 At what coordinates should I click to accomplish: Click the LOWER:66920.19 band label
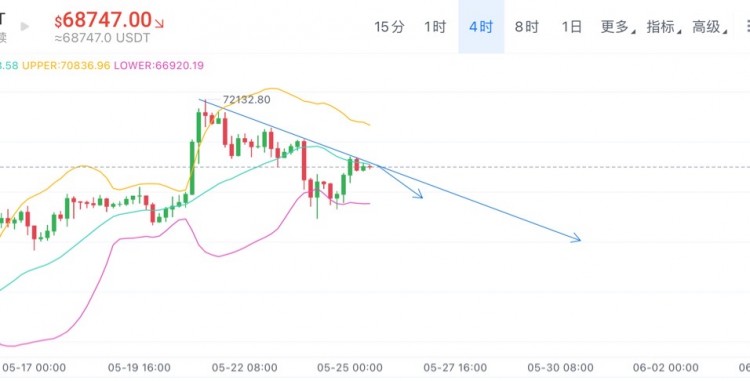(159, 65)
